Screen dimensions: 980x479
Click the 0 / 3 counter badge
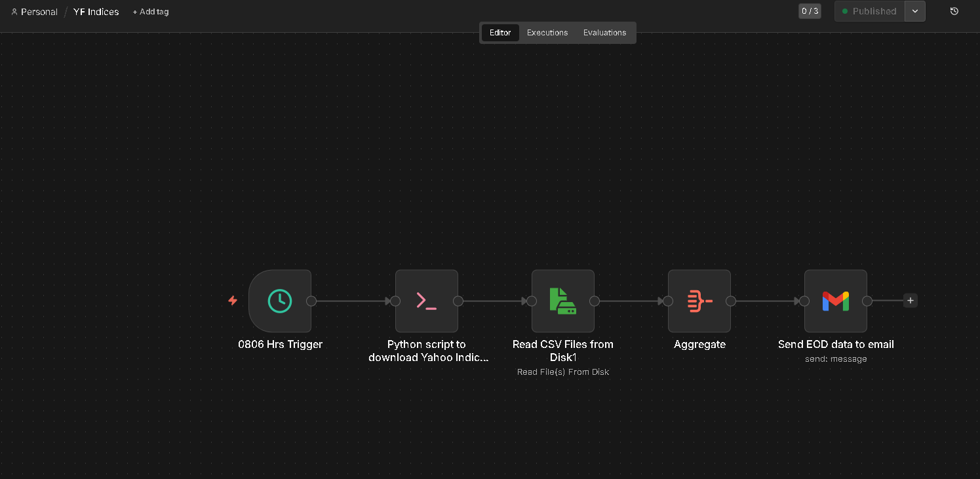click(810, 11)
